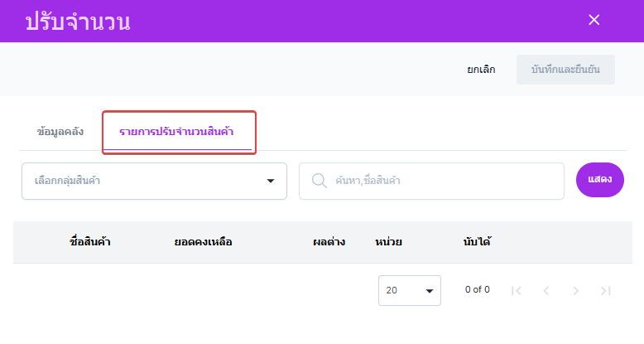The width and height of the screenshot is (644, 344).
Task: Click the purple แสดง button
Action: tap(599, 180)
